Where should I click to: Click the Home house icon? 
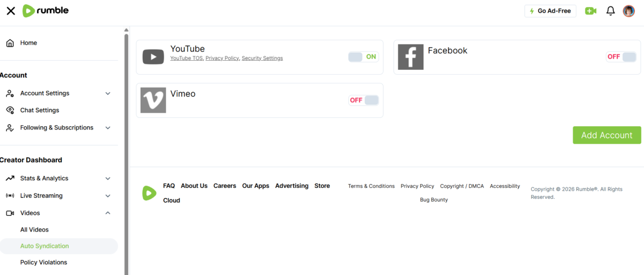click(x=10, y=43)
